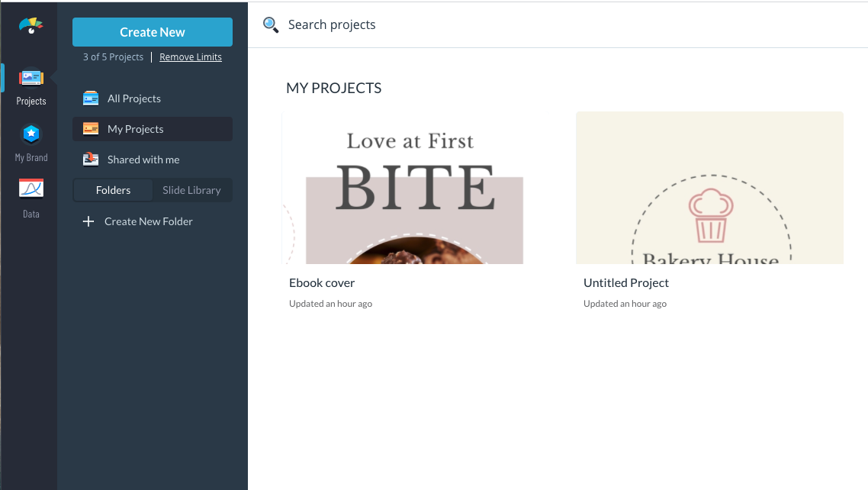Select Shared with me label
Screen dimensions: 868x490
pos(143,160)
